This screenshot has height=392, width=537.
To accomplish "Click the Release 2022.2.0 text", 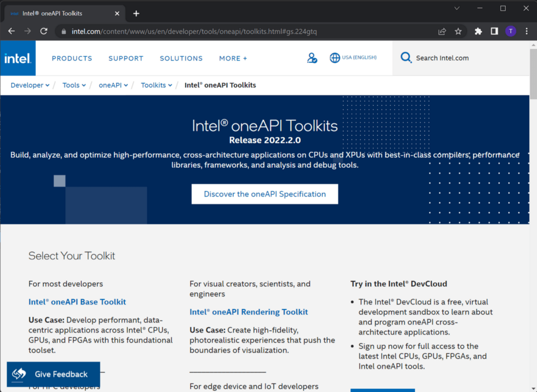I will coord(265,140).
